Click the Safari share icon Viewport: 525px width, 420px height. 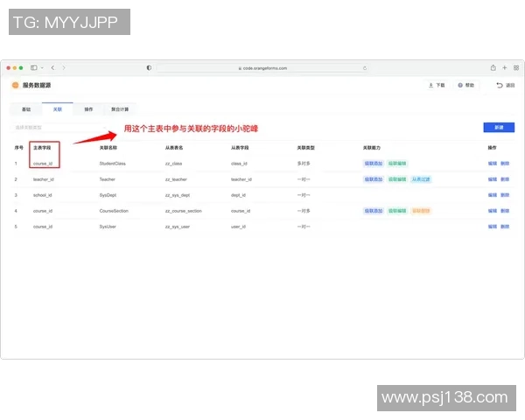pos(493,67)
